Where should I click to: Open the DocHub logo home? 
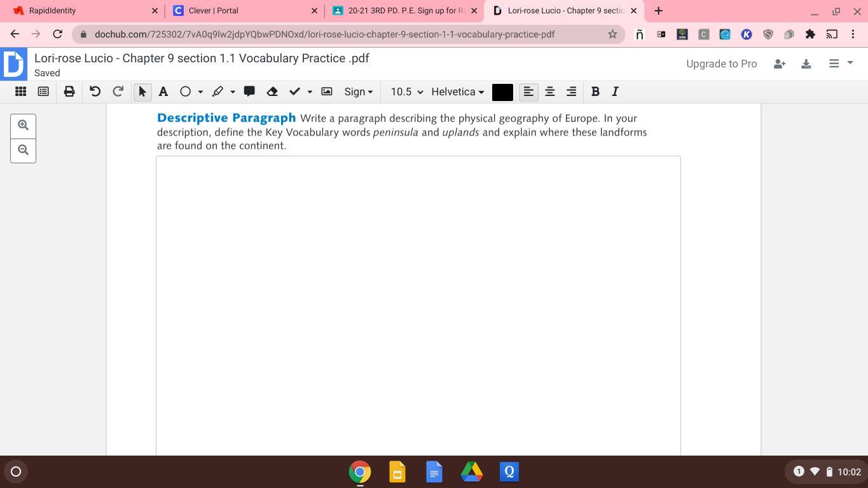pos(13,64)
